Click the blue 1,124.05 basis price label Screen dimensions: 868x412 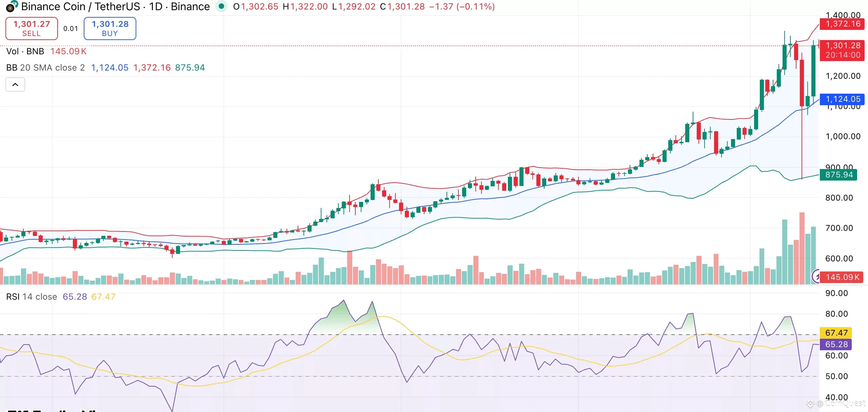pyautogui.click(x=842, y=99)
